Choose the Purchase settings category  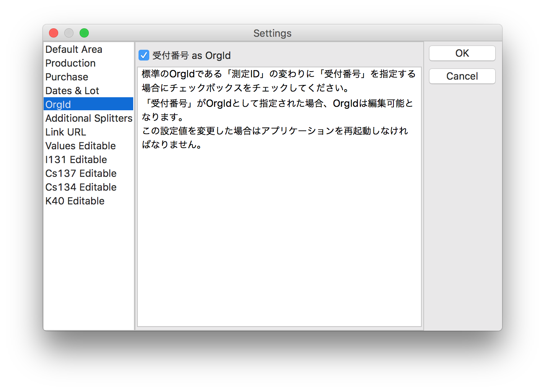(x=88, y=77)
